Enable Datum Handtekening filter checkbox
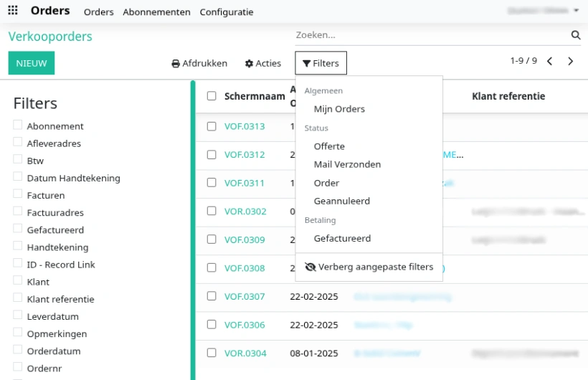This screenshot has width=588, height=380. point(18,176)
